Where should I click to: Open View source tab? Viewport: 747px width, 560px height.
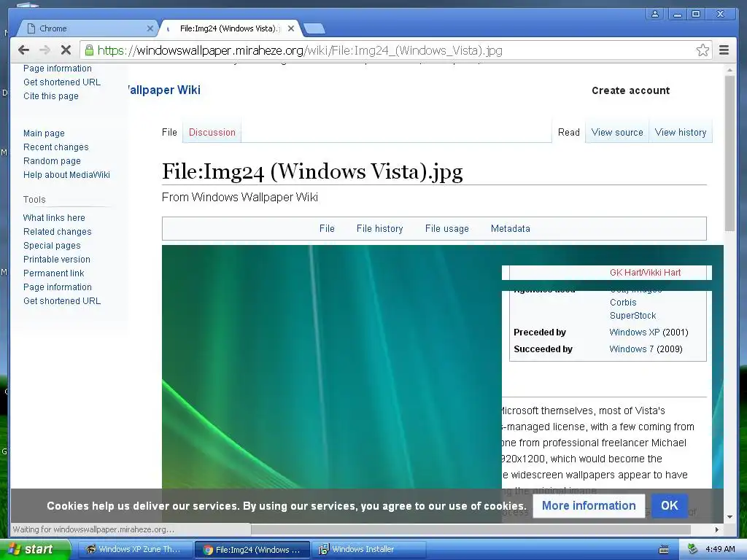(617, 133)
